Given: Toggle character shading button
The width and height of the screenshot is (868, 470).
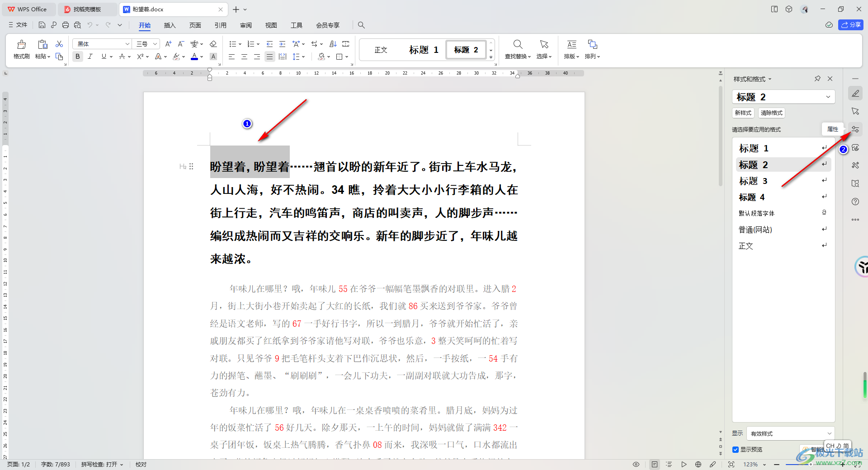Looking at the screenshot, I should (213, 56).
